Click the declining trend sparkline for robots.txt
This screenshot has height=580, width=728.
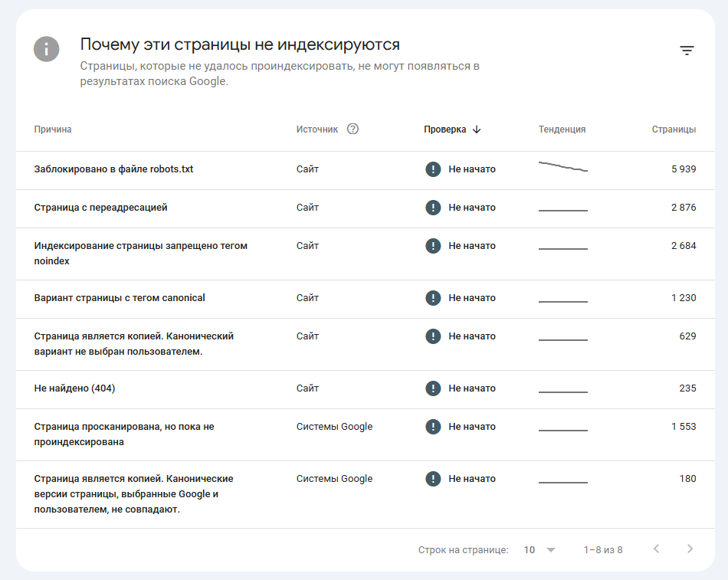click(562, 165)
